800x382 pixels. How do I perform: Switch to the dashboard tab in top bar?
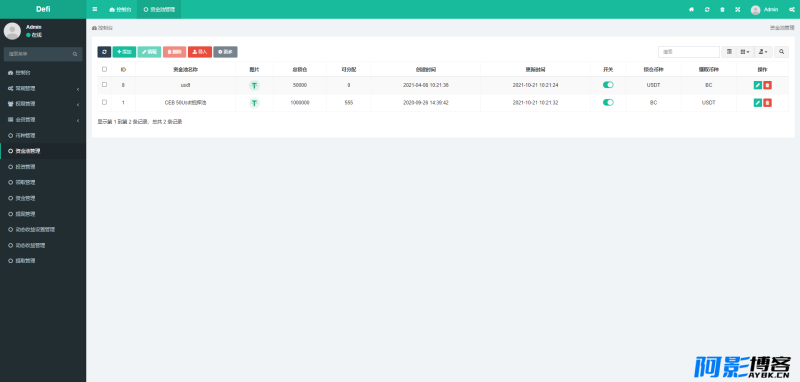[120, 10]
